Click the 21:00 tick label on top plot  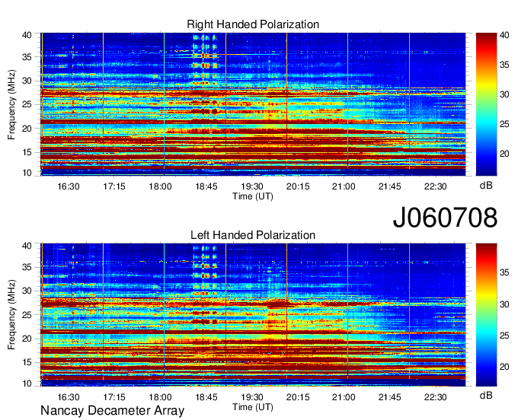[344, 186]
